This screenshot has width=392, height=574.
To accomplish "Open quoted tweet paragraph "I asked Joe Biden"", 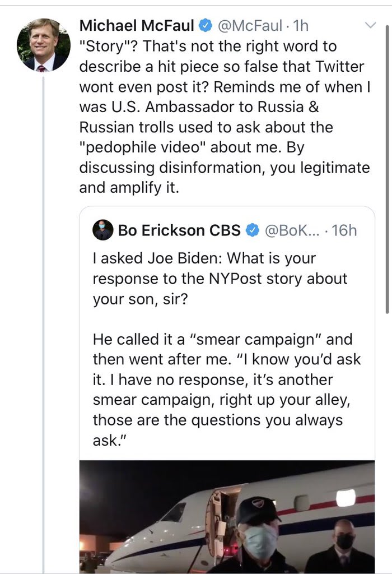I will (x=220, y=279).
